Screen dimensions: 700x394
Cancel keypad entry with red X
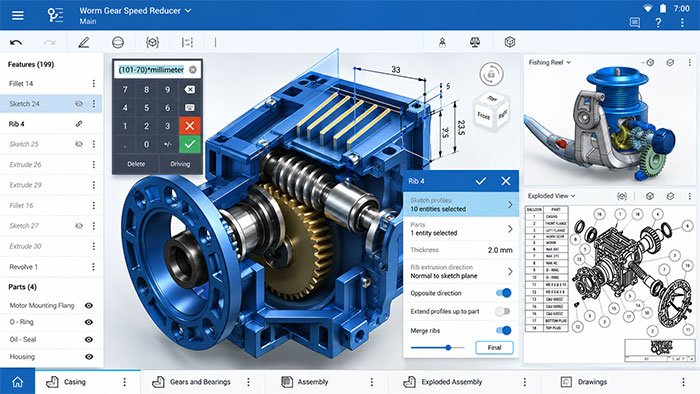coord(189,126)
